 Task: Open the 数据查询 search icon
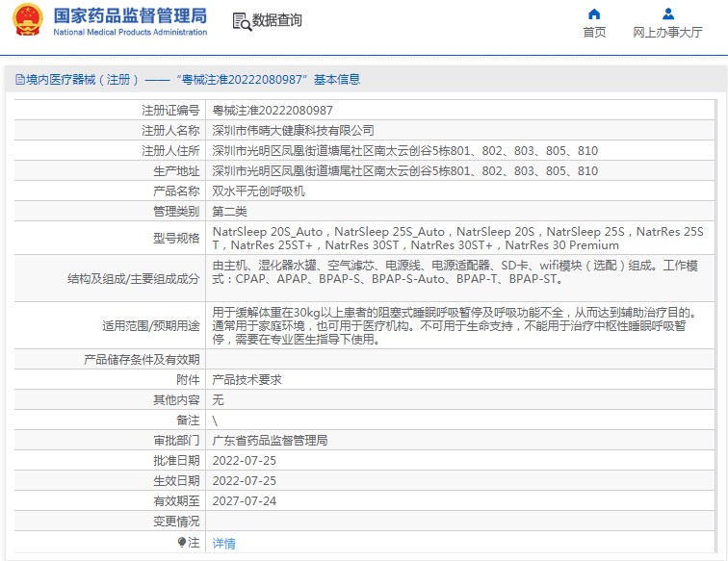[x=242, y=21]
